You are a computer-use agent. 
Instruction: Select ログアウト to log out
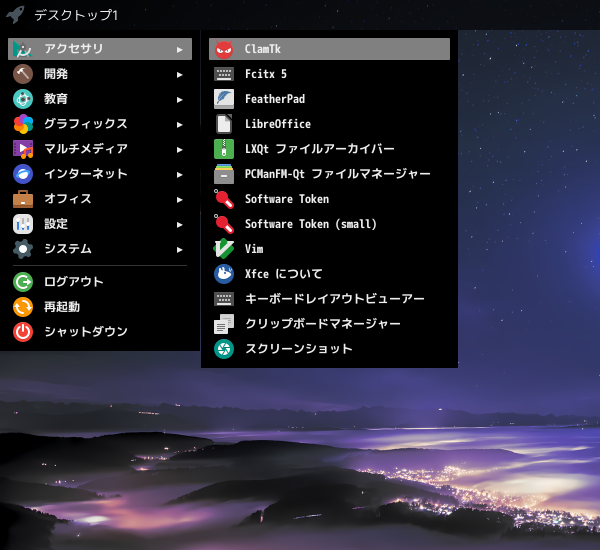point(100,282)
